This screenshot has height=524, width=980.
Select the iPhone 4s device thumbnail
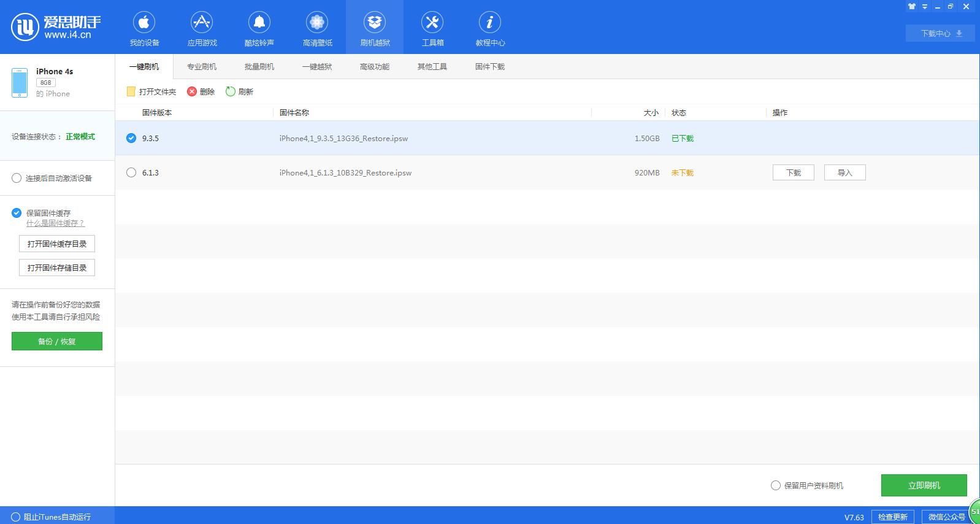pos(20,83)
